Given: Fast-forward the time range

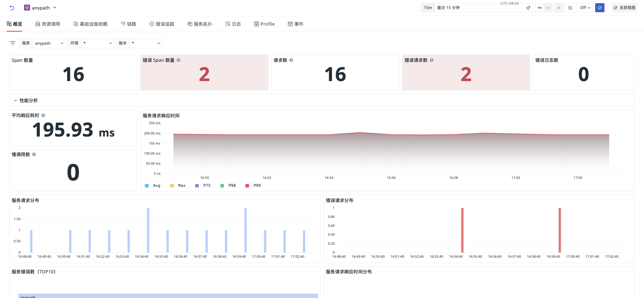Looking at the screenshot, I should 548,8.
